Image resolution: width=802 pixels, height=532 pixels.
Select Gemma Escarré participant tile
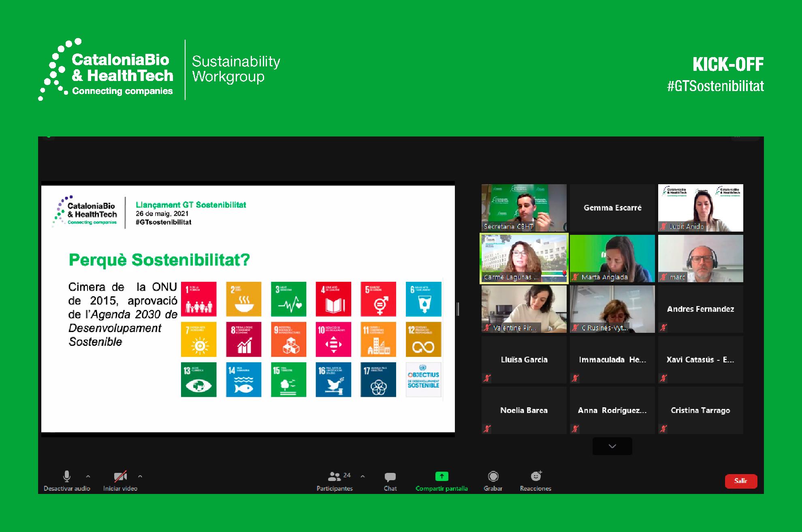[x=612, y=208]
